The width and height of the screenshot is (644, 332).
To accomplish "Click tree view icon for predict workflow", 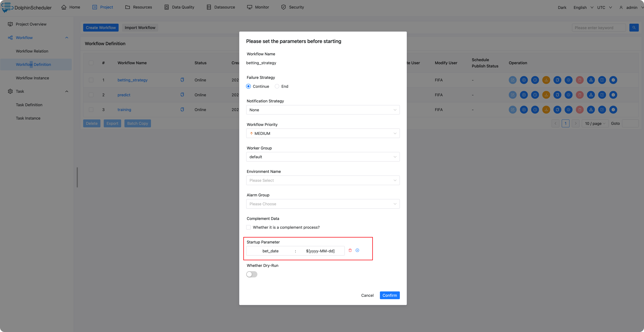I will point(591,95).
